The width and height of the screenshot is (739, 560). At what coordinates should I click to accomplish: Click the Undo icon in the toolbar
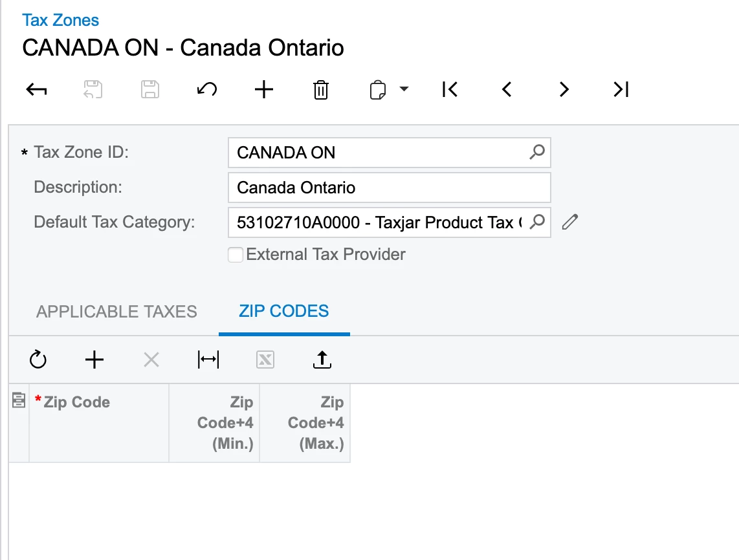pos(206,90)
